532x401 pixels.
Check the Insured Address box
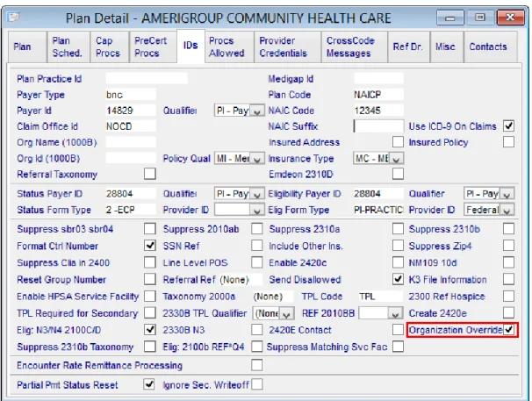pos(398,142)
